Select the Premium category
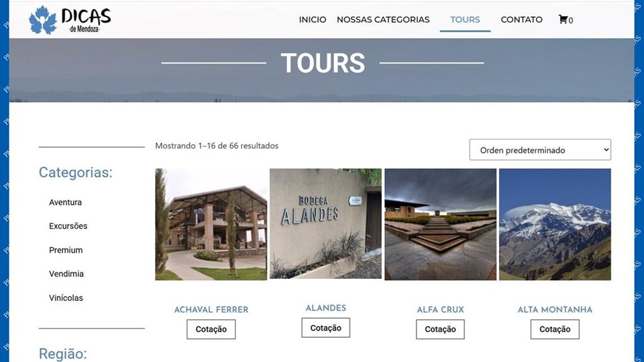This screenshot has height=362, width=644. pyautogui.click(x=66, y=250)
